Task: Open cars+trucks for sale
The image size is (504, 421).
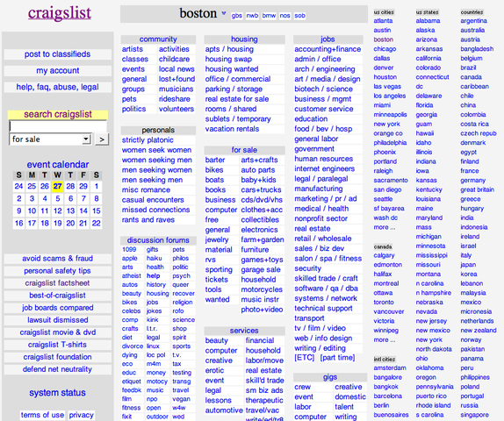Action: click(x=261, y=189)
